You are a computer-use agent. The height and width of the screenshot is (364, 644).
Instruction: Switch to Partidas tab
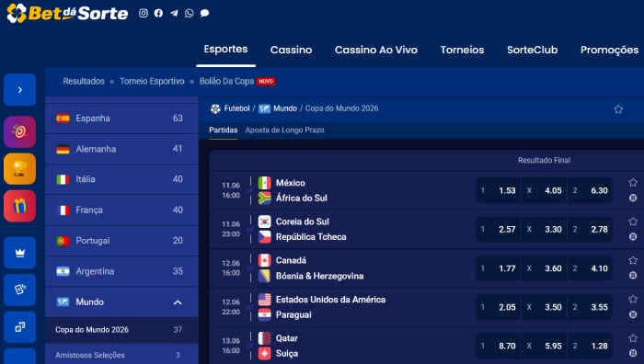click(x=223, y=131)
